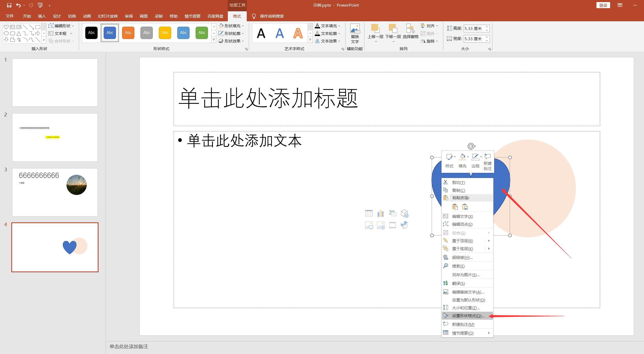
Task: Choose Save as Picture (另存为图片) menu item
Action: click(x=467, y=275)
